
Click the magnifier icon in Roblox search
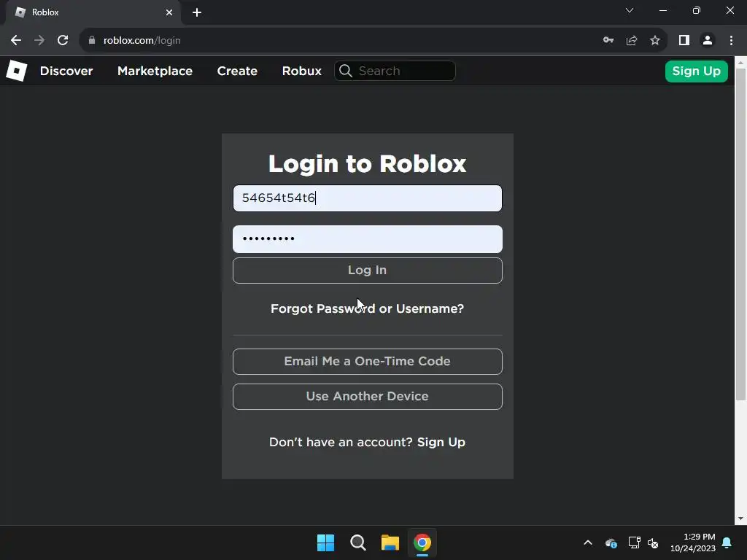[x=346, y=71]
